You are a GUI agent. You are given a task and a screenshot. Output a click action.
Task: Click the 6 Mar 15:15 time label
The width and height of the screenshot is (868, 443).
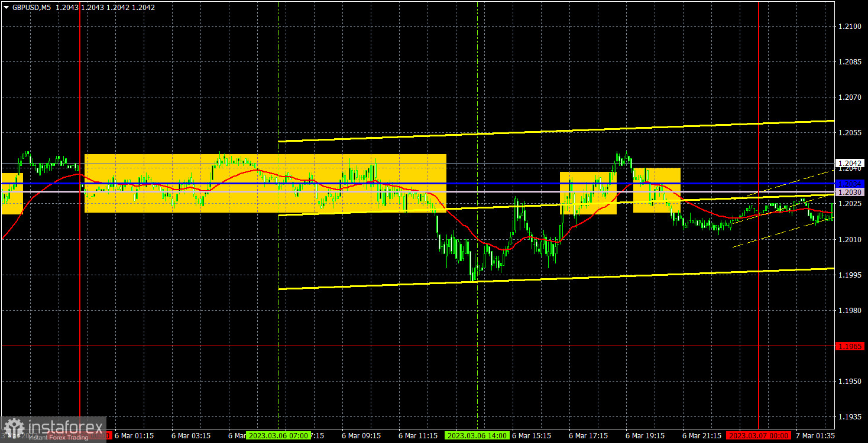pos(532,436)
